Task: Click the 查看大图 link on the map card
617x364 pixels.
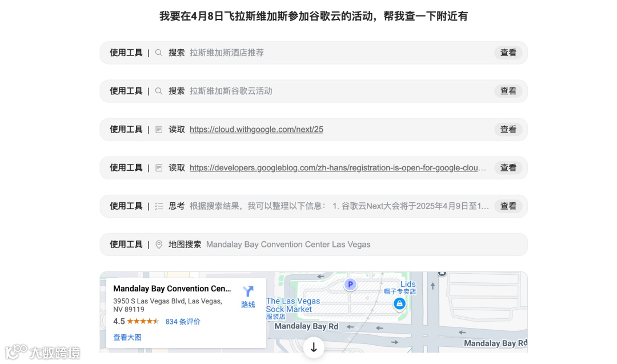Action: point(127,338)
